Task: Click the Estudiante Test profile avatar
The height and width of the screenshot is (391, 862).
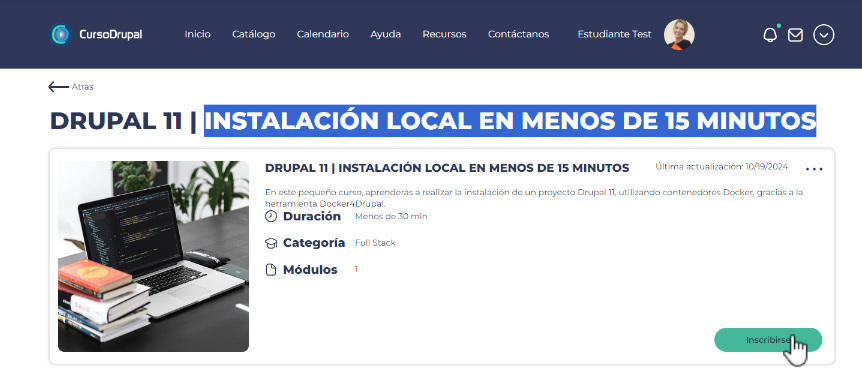Action: point(679,35)
